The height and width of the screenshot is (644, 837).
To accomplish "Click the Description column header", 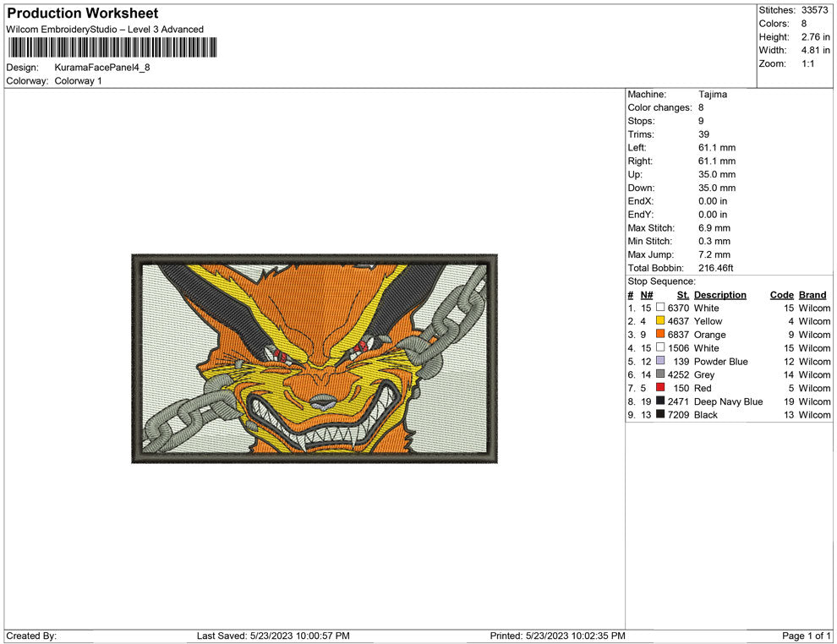I will pos(720,295).
